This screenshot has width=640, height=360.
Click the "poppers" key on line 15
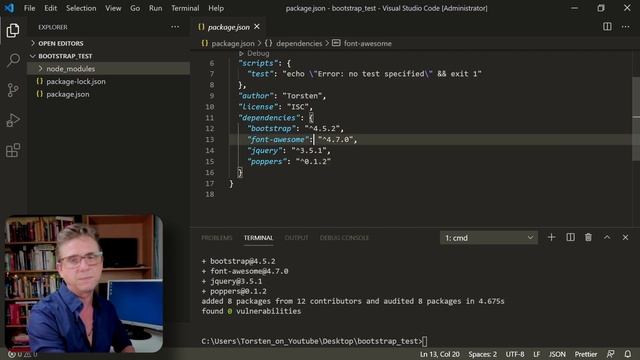(x=267, y=162)
